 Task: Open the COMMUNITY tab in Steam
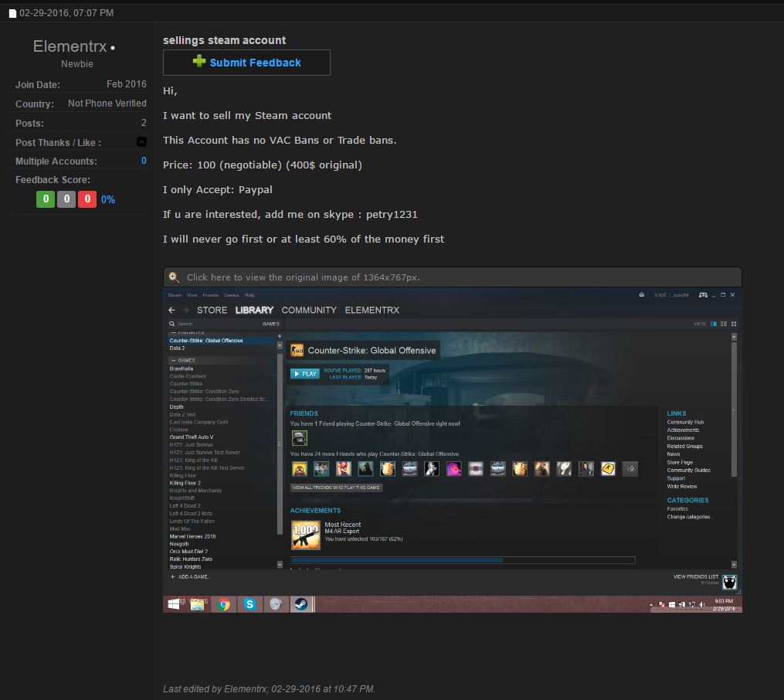pos(309,310)
